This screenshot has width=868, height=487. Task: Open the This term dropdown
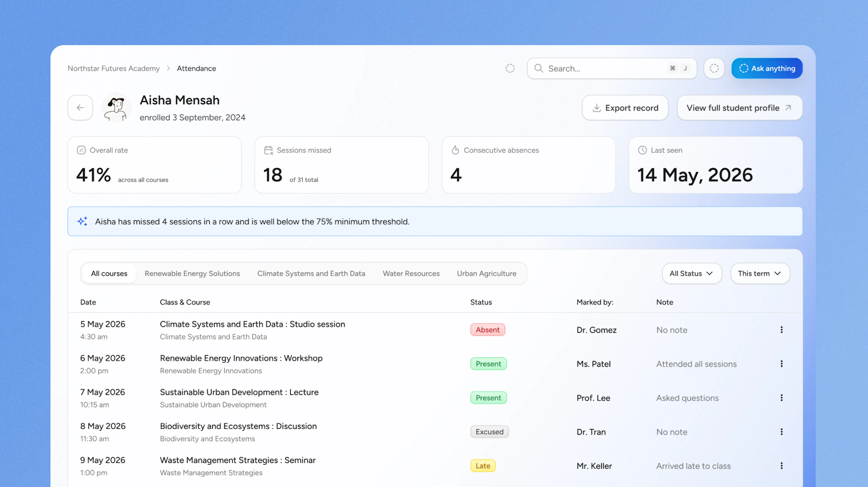tap(760, 273)
